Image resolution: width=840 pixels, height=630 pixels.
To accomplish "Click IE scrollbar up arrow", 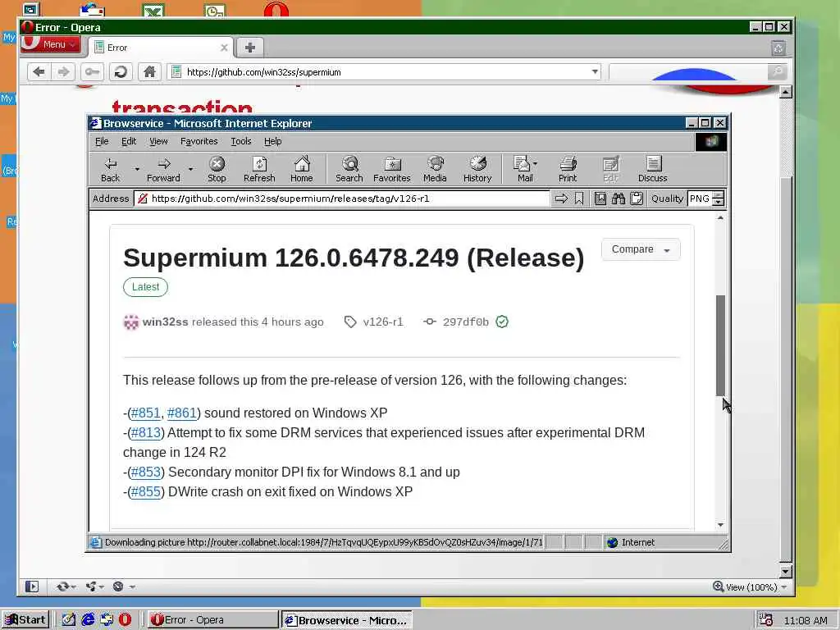I will click(x=720, y=217).
